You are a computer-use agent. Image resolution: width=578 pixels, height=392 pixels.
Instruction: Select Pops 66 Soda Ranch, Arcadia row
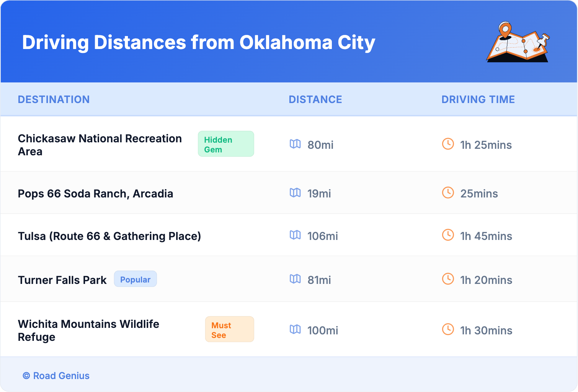tap(95, 194)
